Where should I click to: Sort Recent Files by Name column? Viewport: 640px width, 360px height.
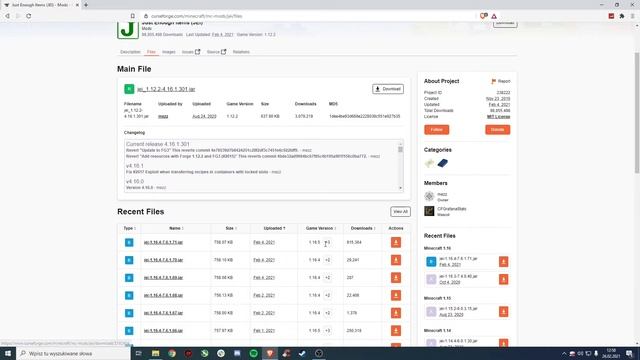pos(176,228)
